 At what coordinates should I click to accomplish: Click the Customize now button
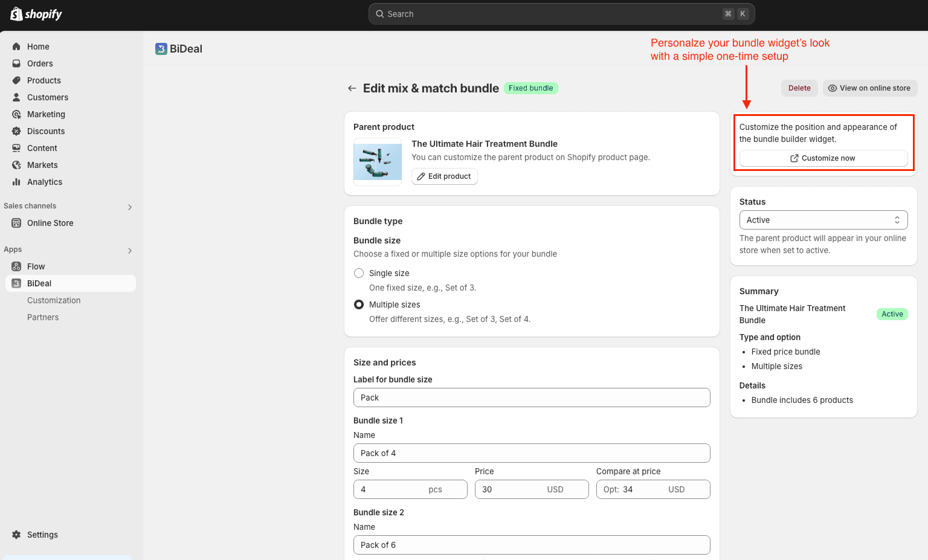(x=823, y=158)
